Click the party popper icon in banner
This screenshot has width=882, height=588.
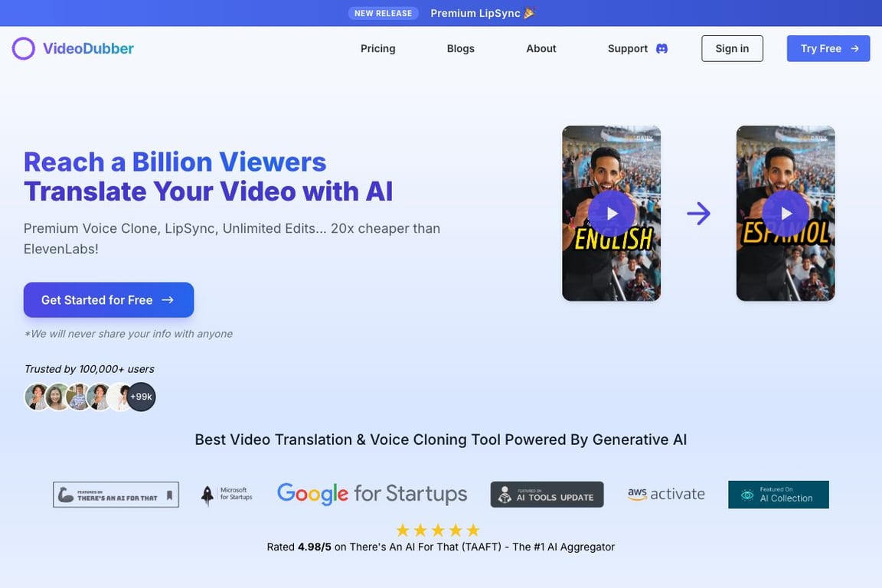pos(529,13)
